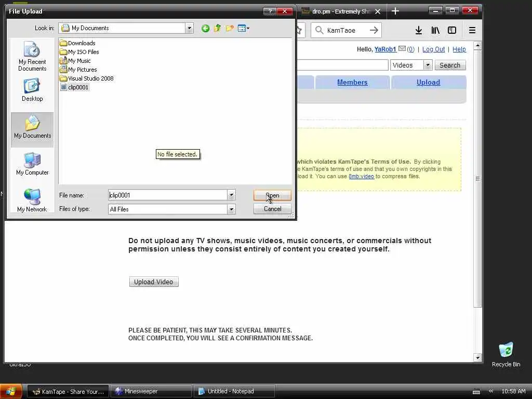Viewport: 532px width, 399px height.
Task: Open My Network in places bar
Action: click(x=32, y=201)
